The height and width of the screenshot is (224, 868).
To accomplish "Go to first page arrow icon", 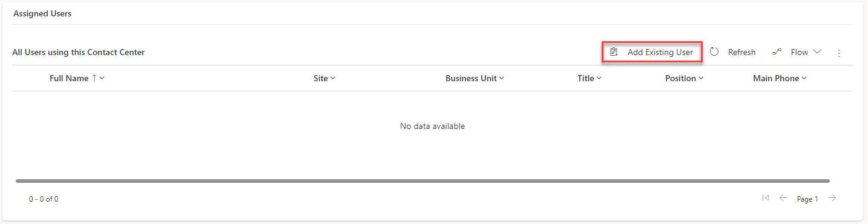I will point(766,198).
